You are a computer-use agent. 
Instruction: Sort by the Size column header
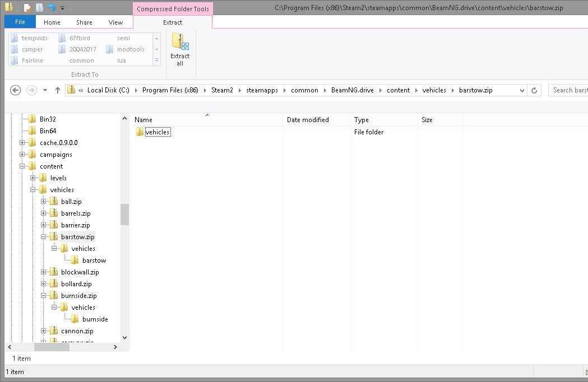tap(440, 120)
